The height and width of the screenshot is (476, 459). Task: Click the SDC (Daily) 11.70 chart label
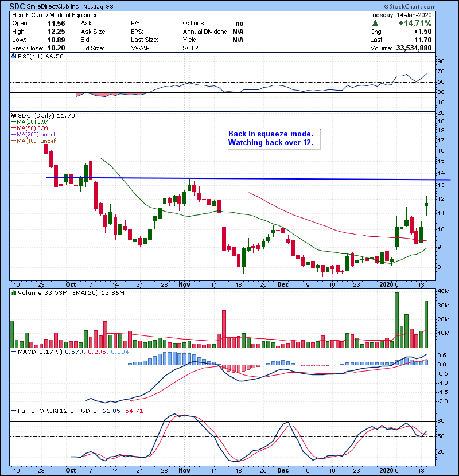(x=46, y=115)
